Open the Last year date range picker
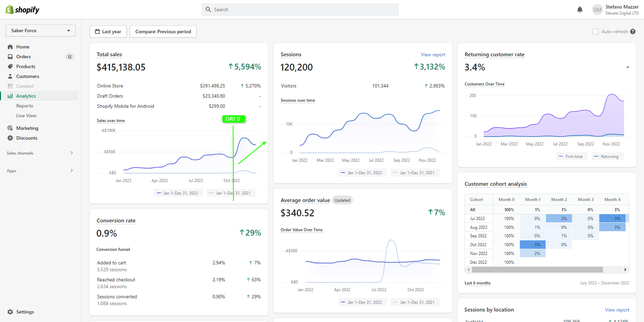 pos(108,31)
